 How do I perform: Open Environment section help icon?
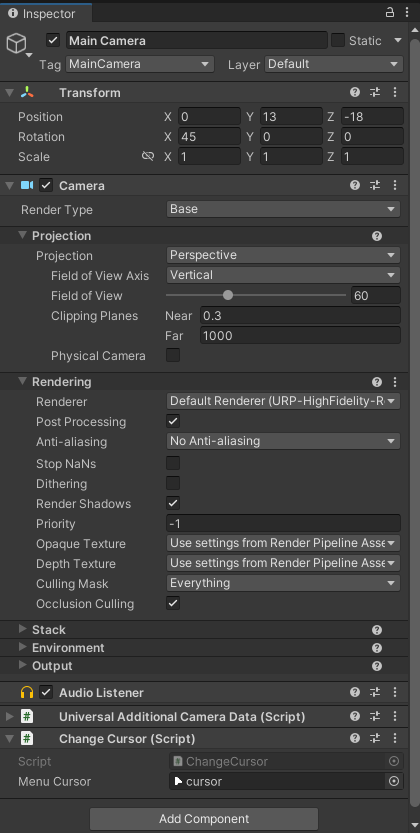pos(377,648)
